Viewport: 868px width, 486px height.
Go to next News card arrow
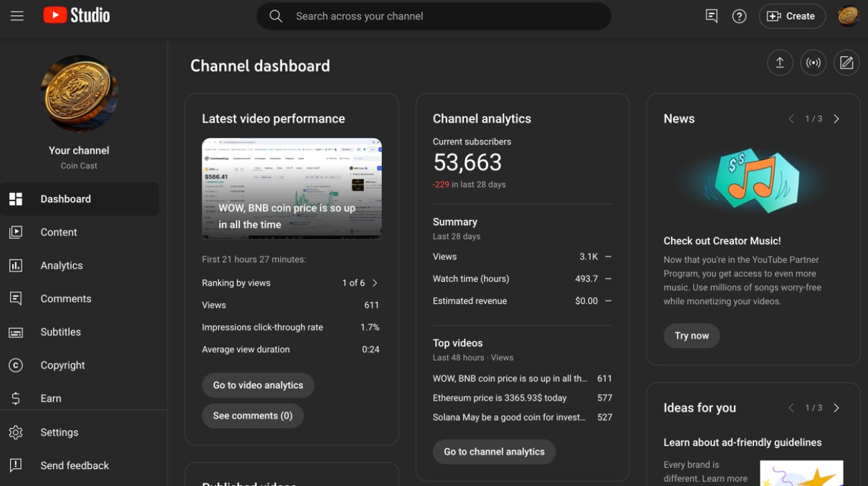pos(836,119)
